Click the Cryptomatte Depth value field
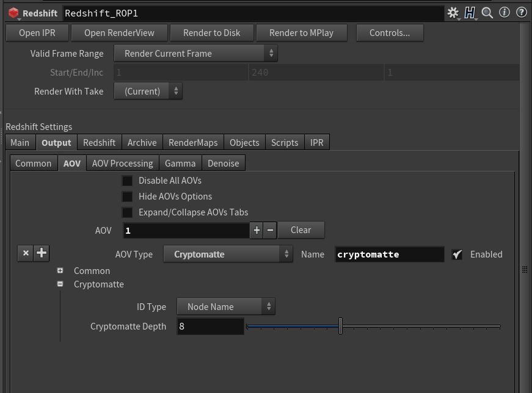532x393 pixels. 210,326
